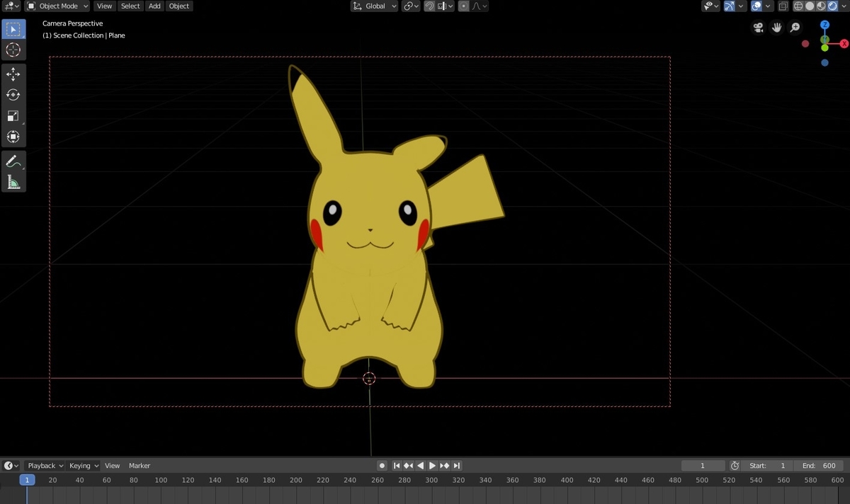Open the Add menu

coord(154,6)
